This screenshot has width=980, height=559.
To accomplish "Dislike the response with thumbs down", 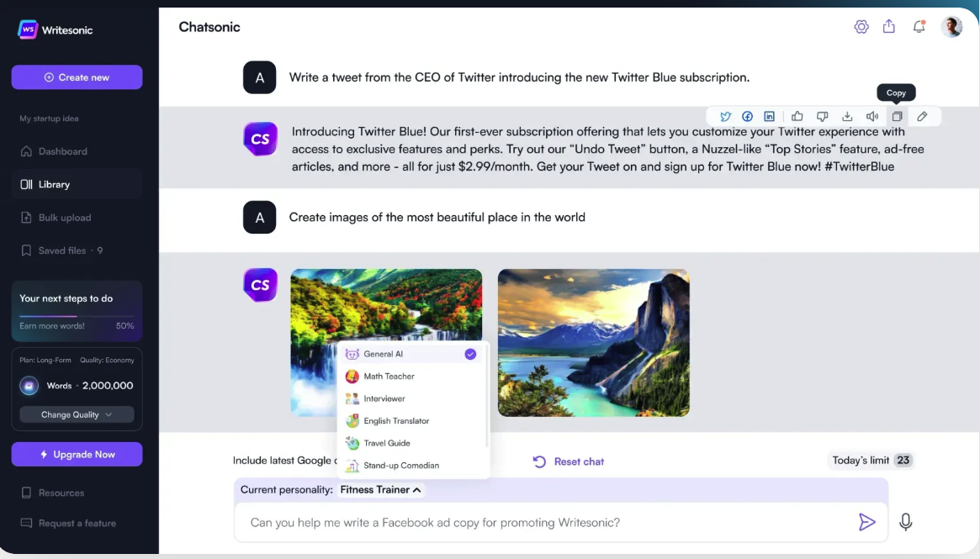I will [822, 116].
